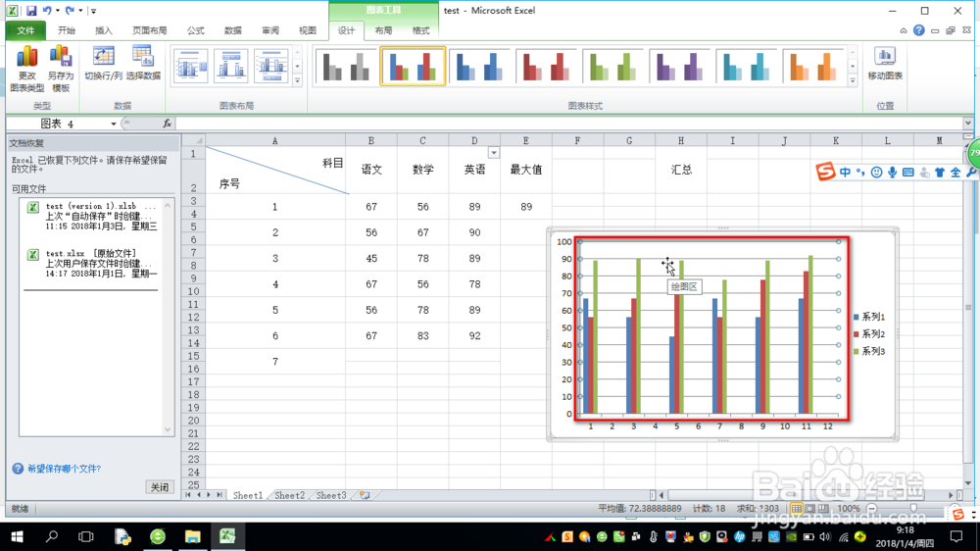The height and width of the screenshot is (551, 980).
Task: Switch to the Insert (插入) tab
Action: click(x=104, y=30)
